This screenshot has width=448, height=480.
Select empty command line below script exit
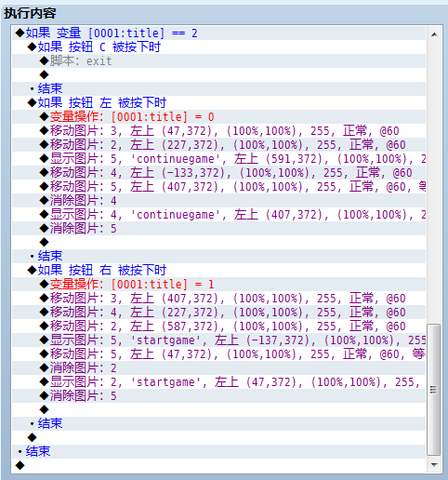(218, 74)
